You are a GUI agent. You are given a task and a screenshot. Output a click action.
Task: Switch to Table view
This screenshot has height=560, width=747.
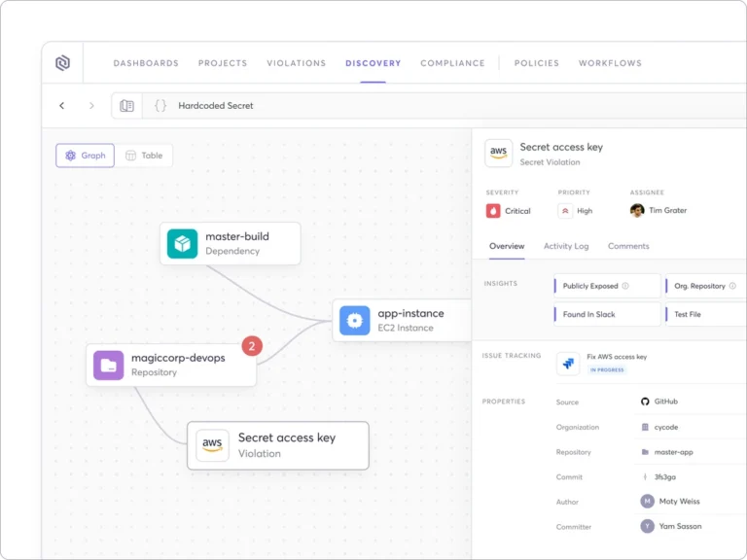coord(144,156)
